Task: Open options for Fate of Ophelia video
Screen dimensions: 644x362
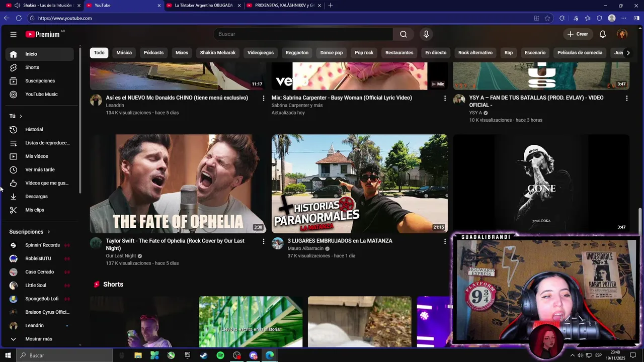Action: point(263,242)
